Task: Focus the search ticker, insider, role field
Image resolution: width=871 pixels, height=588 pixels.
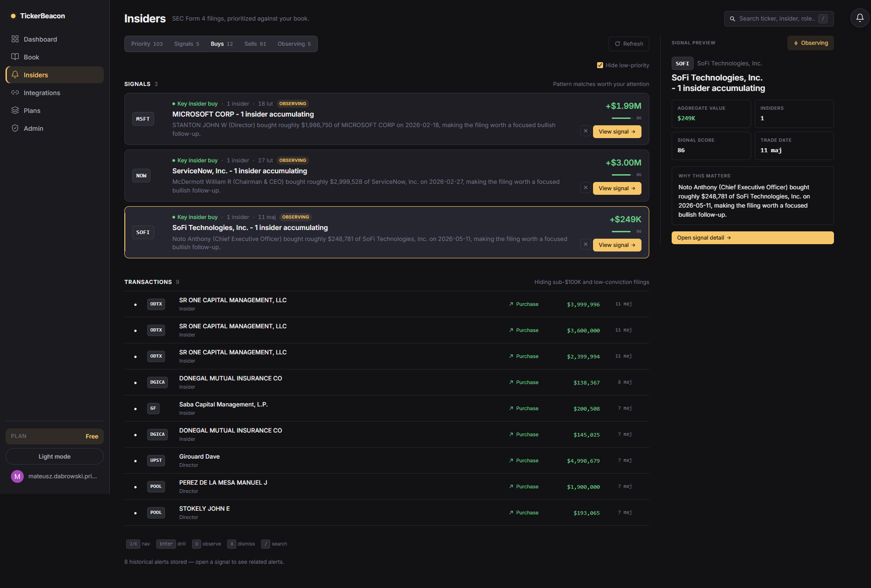Action: [779, 19]
